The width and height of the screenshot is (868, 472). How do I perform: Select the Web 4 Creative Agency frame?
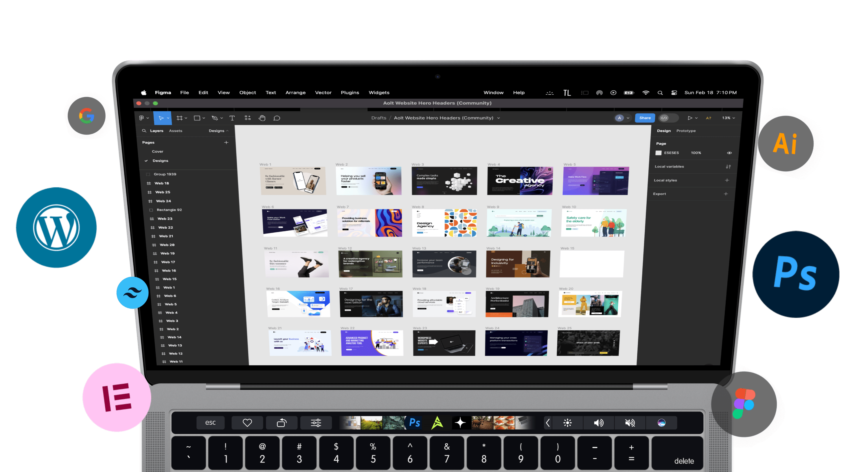(x=520, y=181)
